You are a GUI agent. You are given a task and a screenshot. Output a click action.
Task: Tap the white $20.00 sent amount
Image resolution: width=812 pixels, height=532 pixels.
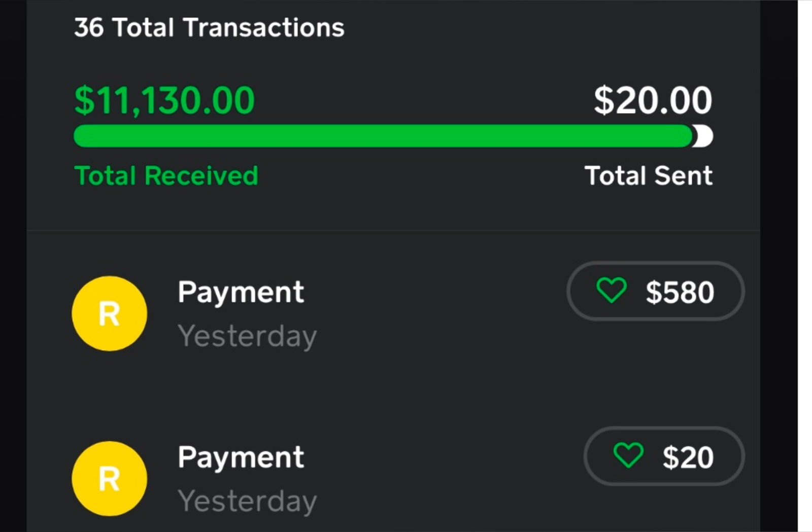[653, 100]
